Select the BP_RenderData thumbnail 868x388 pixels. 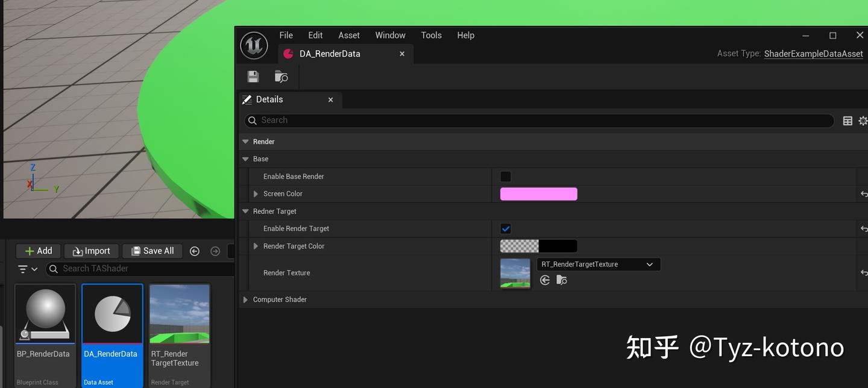(x=45, y=313)
